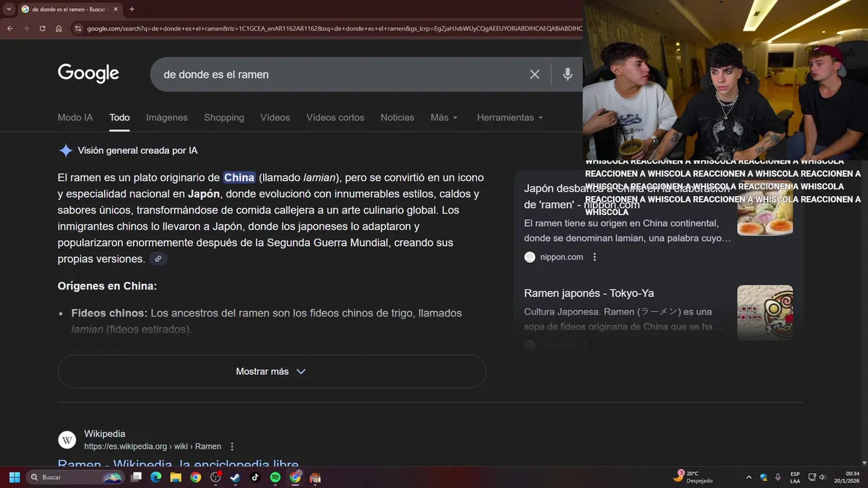868x488 pixels.
Task: Click the Buscar box in the taskbar
Action: click(x=75, y=477)
